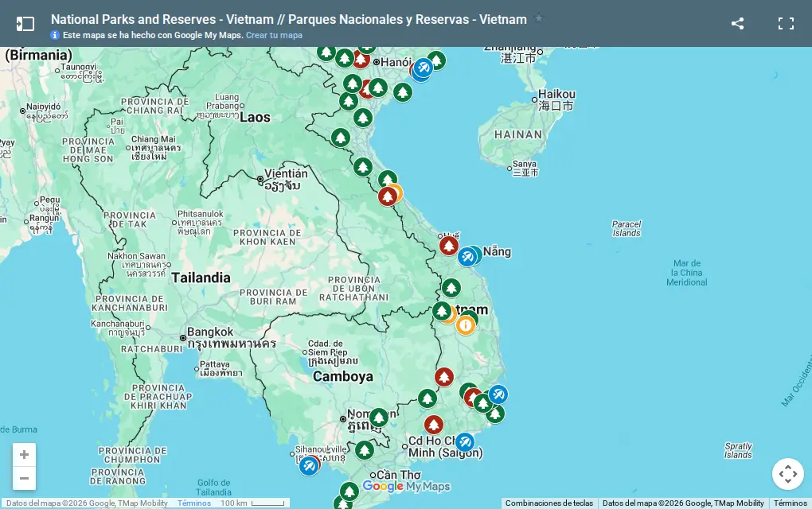This screenshot has height=509, width=812.
Task: Open 'Combinaciones de teclas' shortcuts
Action: coord(549,503)
